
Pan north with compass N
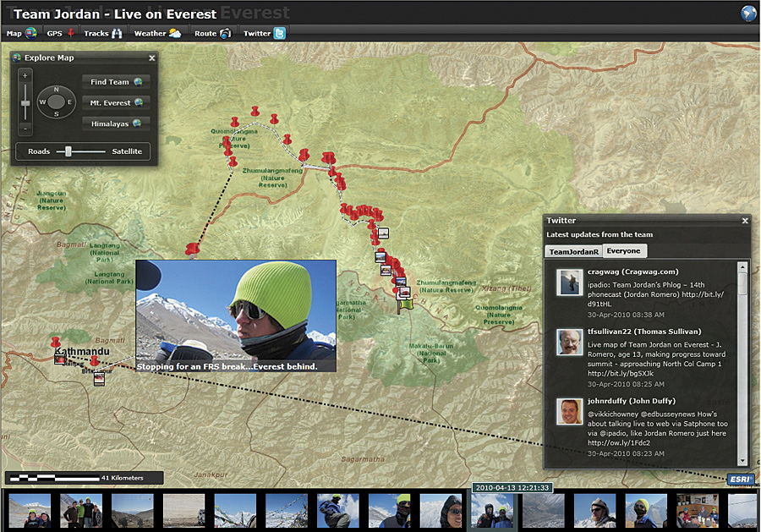(x=57, y=90)
